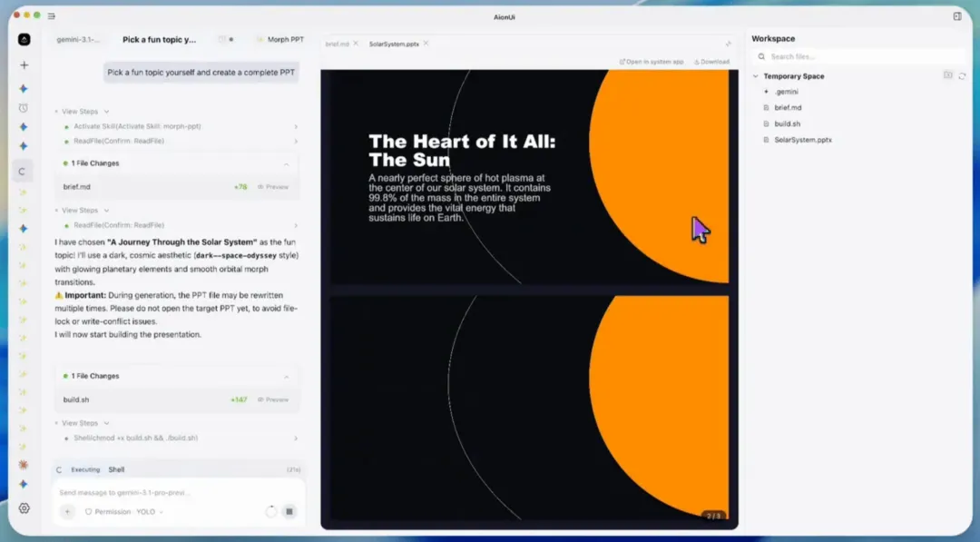This screenshot has height=542, width=980.
Task: Start a new chat with plus icon
Action: (24, 65)
